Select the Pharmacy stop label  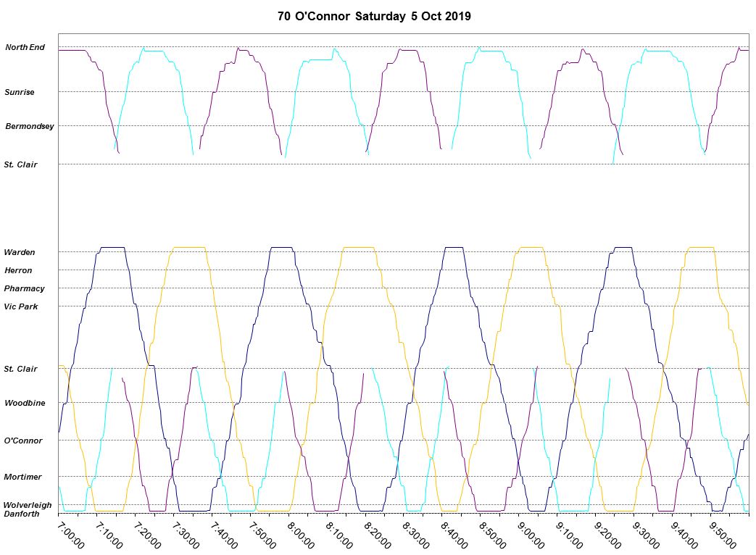tap(24, 289)
